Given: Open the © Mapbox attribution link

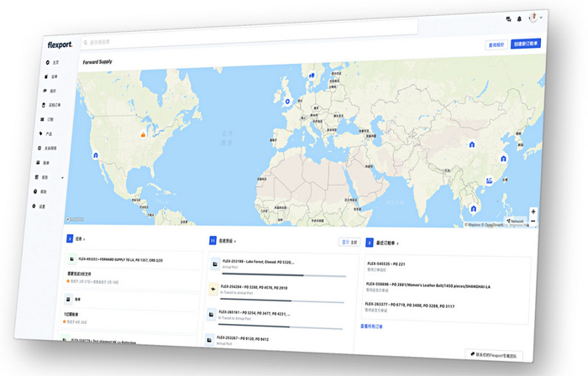Looking at the screenshot, I should click(473, 225).
